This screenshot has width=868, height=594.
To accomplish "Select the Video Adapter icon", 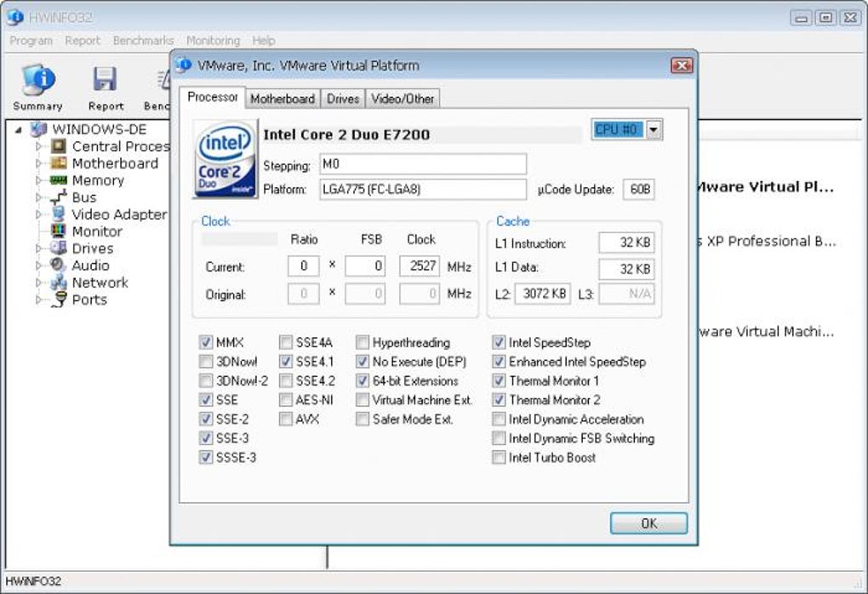I will tap(59, 214).
